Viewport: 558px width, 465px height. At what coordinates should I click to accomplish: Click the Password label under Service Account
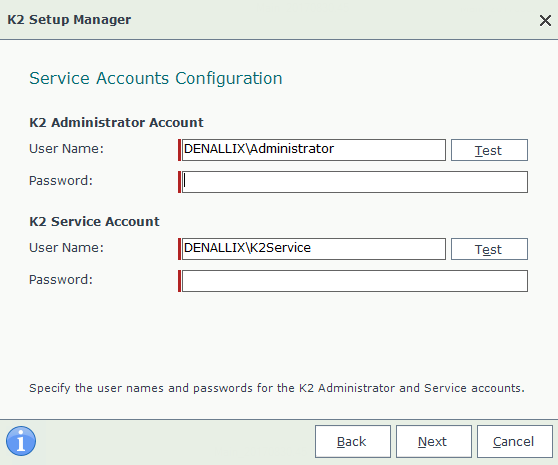tap(60, 280)
